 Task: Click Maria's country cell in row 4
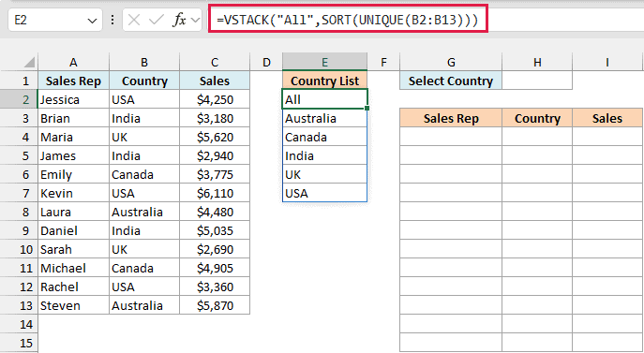(144, 137)
